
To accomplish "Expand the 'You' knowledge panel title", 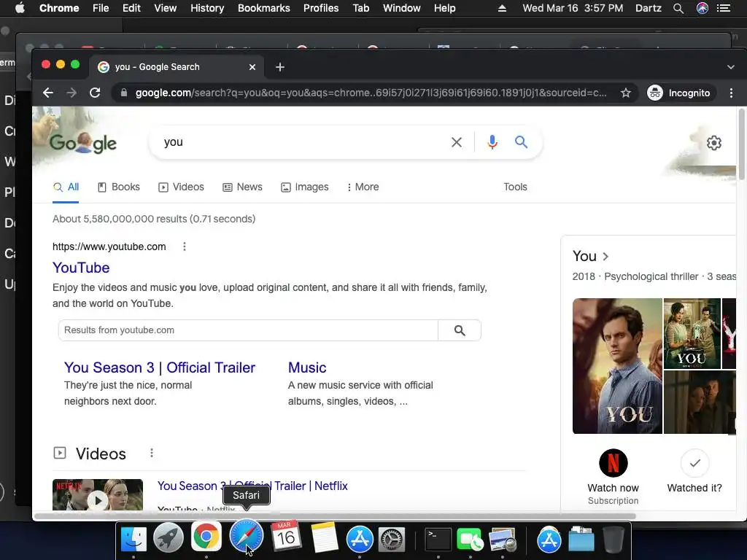I will (x=591, y=256).
